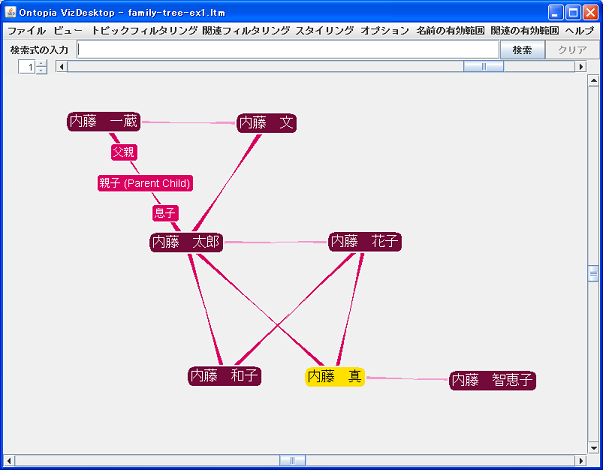Close the Ontopia VizDesktop window
Viewport: 603px width, 470px height.
click(x=590, y=12)
